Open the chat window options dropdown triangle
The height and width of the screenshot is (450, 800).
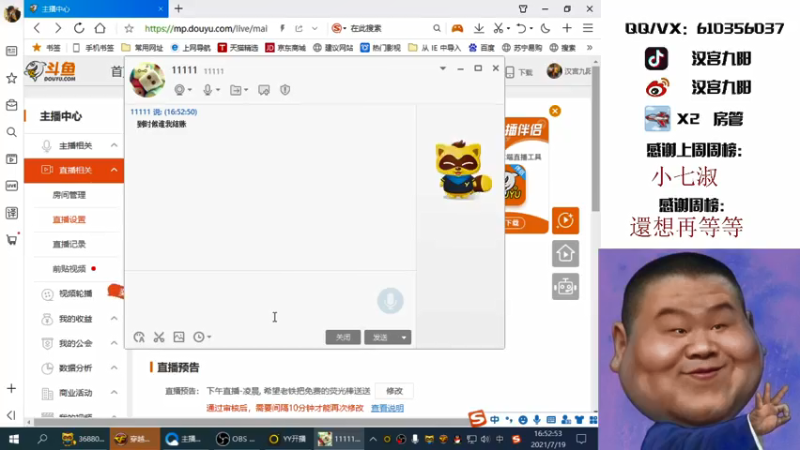[443, 68]
